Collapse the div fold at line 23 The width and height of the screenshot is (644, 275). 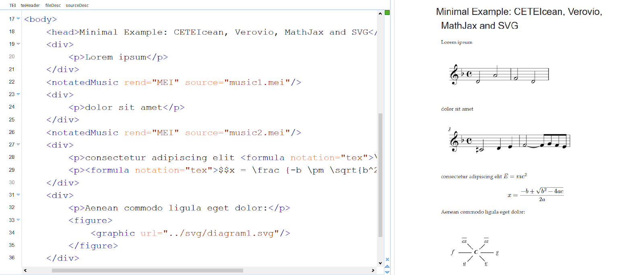click(x=18, y=94)
